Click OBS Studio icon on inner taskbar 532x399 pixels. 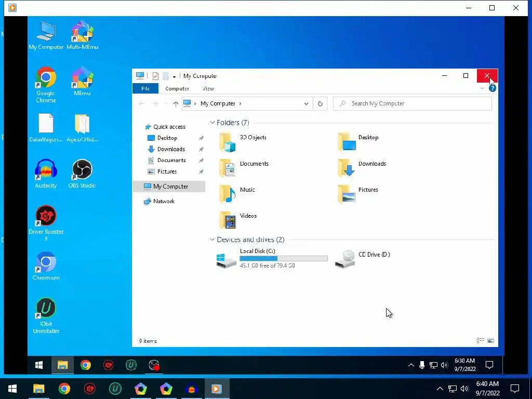tap(154, 365)
